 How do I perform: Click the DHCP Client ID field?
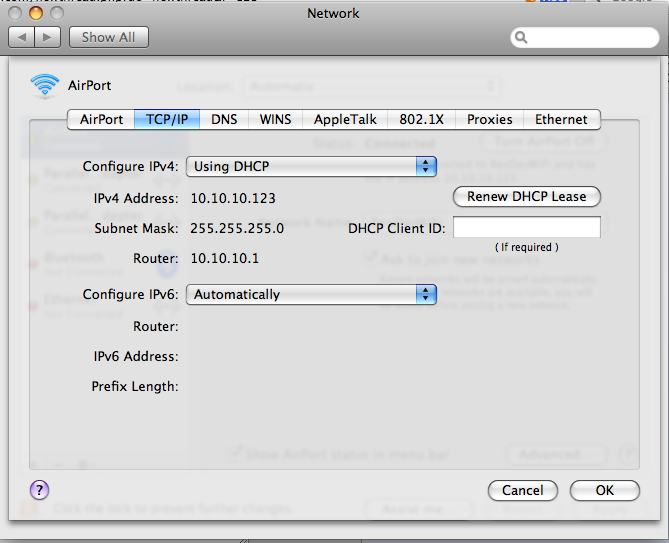(526, 227)
